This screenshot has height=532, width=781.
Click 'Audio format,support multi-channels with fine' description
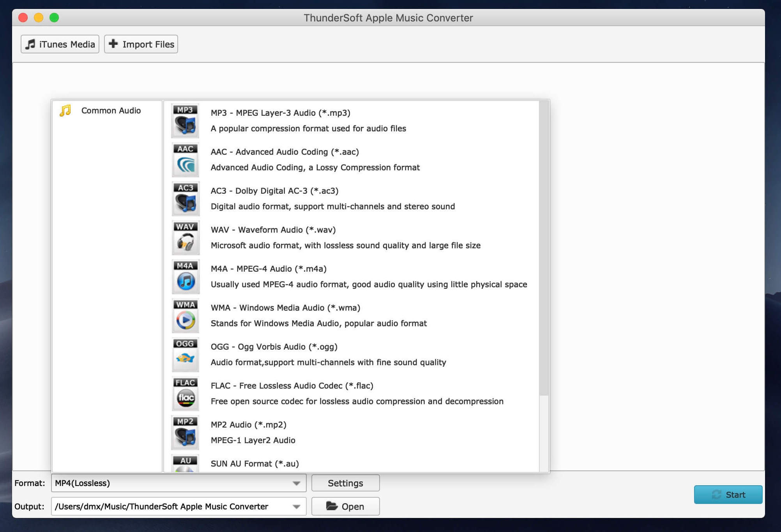point(329,362)
